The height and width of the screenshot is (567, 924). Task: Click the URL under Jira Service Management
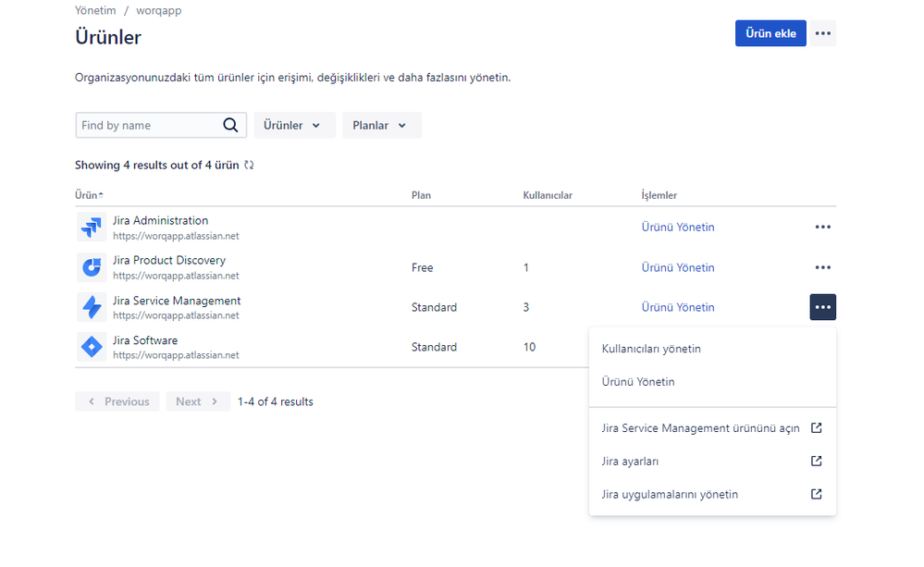[176, 315]
